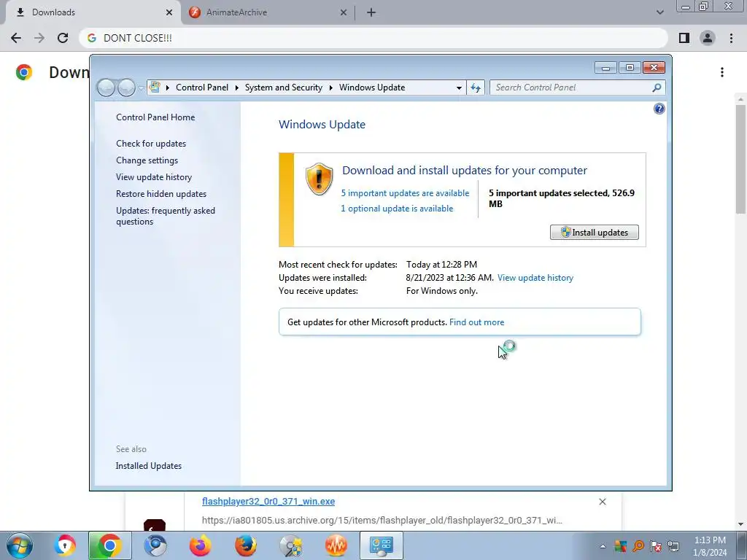Switch to the Control Panel taskbar button
This screenshot has height=560, width=747.
(381, 545)
